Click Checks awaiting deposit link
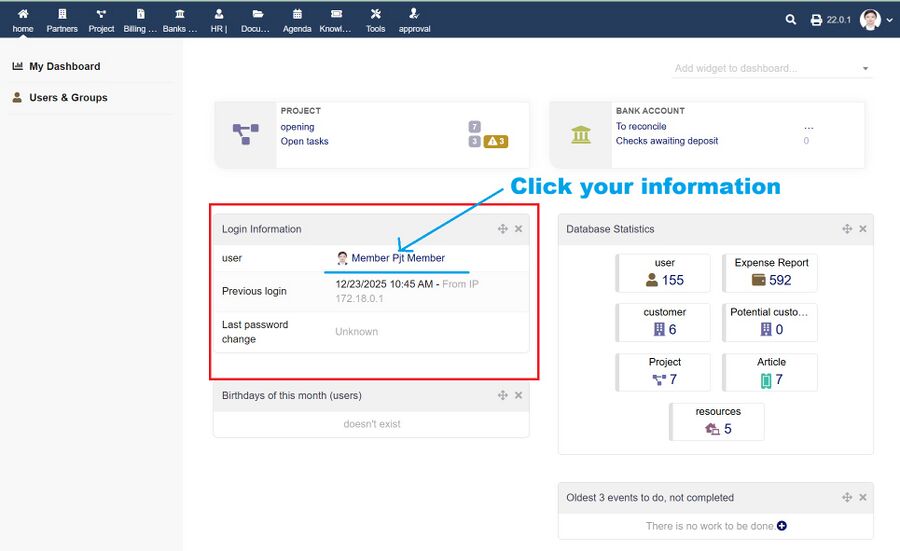Image resolution: width=900 pixels, height=551 pixels. coord(666,141)
